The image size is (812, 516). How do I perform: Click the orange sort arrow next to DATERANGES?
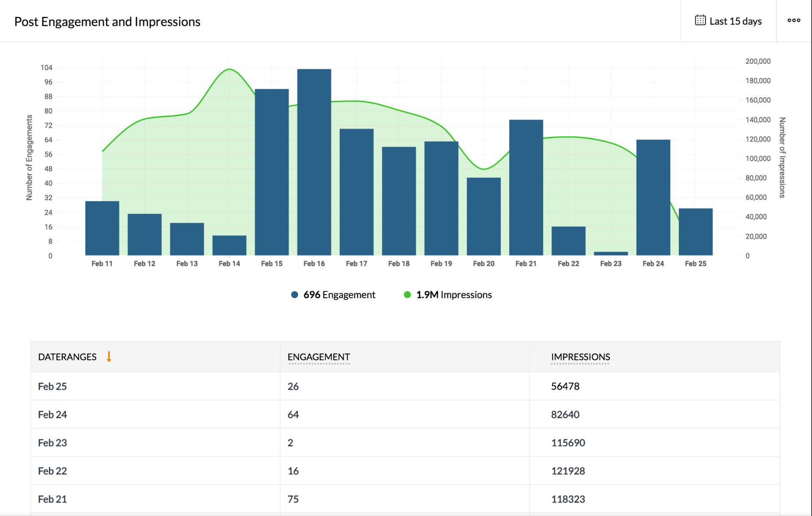pyautogui.click(x=109, y=357)
